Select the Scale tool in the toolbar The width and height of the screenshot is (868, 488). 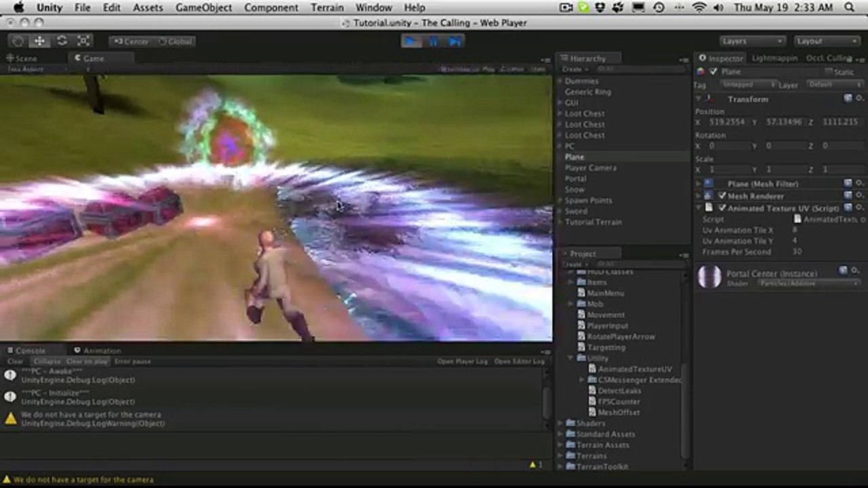click(x=83, y=41)
